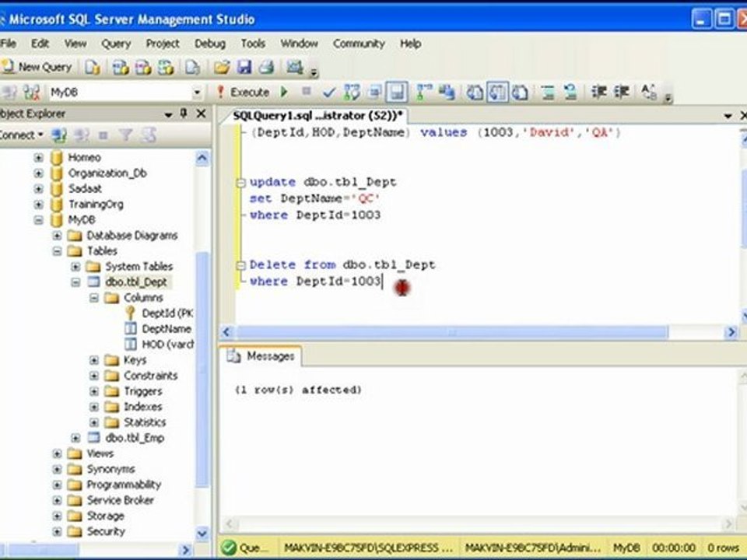The width and height of the screenshot is (747, 560).
Task: Display the Estimated Execution Plan
Action: tap(352, 92)
